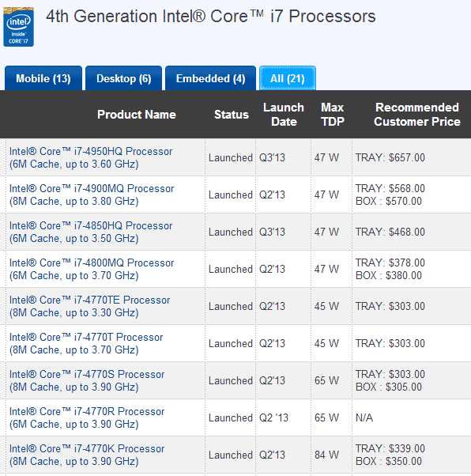471x476 pixels.
Task: Open the i7-4770S Processor link
Action: tap(87, 380)
